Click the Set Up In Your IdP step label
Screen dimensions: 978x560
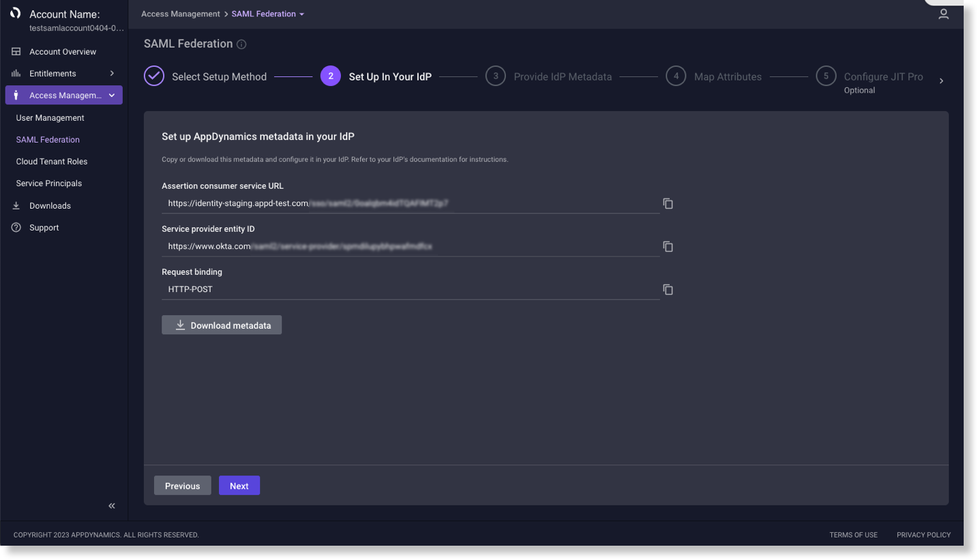[390, 77]
